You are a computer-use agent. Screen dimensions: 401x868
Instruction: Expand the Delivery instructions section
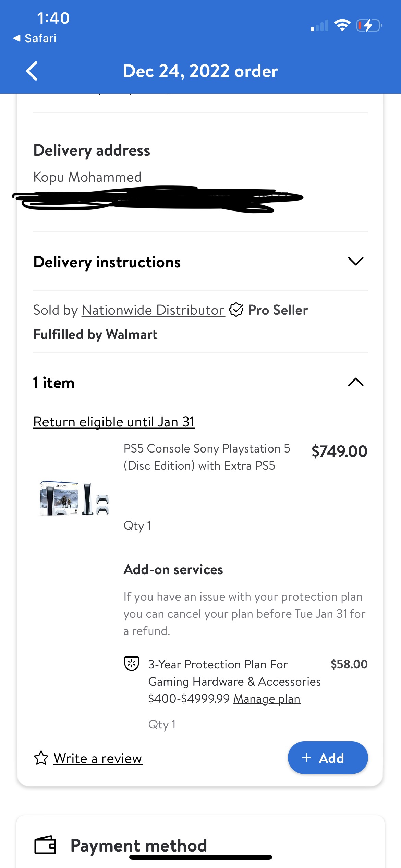point(355,262)
